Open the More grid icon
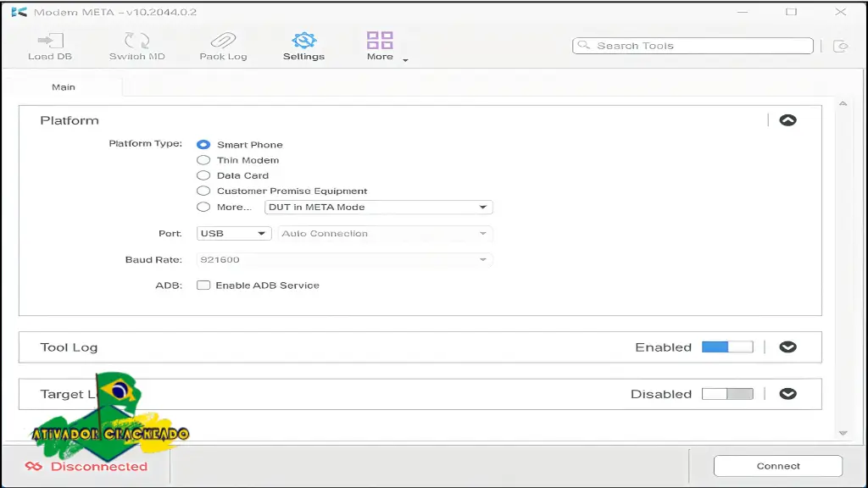The width and height of the screenshot is (868, 488). 380,40
